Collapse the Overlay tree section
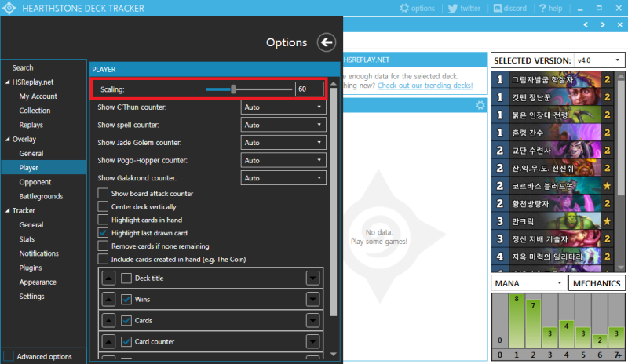The image size is (628, 364). coord(8,140)
